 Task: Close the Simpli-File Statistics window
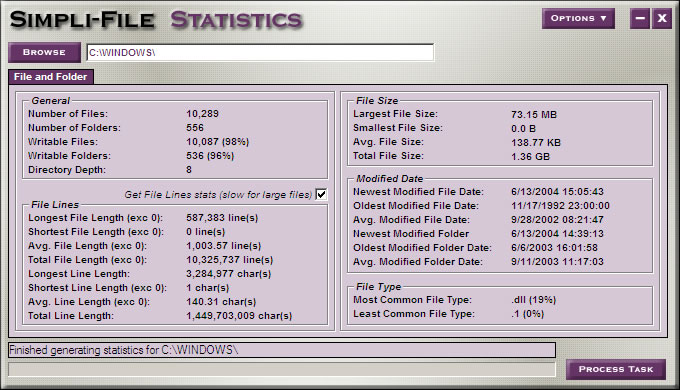coord(662,19)
